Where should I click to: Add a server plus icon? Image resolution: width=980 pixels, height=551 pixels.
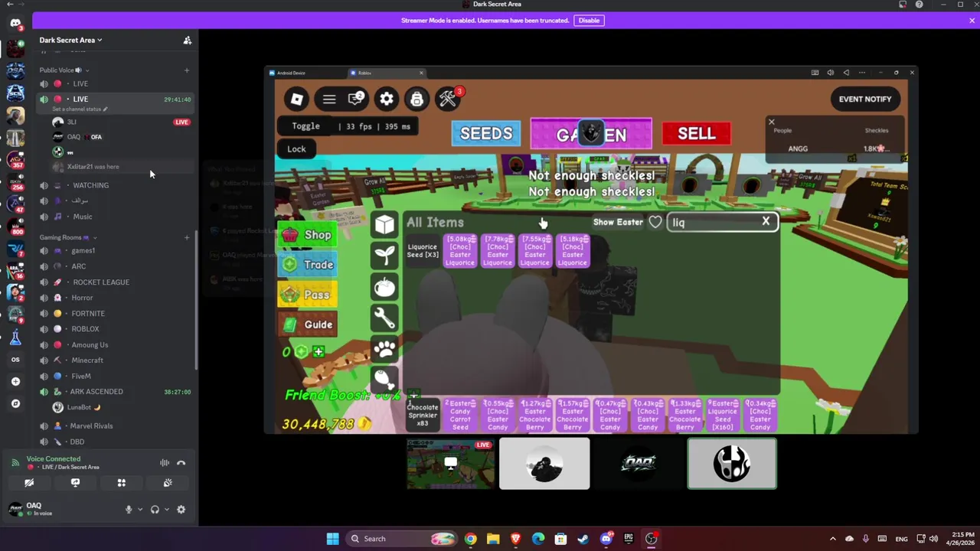pyautogui.click(x=15, y=381)
